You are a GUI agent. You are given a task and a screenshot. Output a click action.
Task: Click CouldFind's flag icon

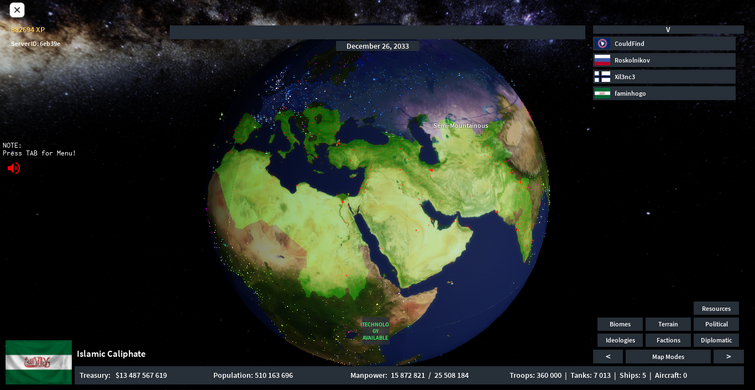[602, 44]
